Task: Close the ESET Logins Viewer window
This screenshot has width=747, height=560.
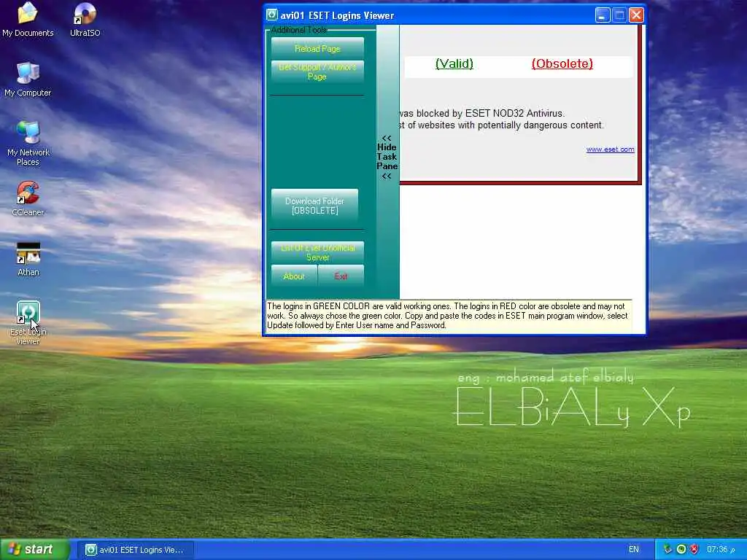Action: coord(636,15)
